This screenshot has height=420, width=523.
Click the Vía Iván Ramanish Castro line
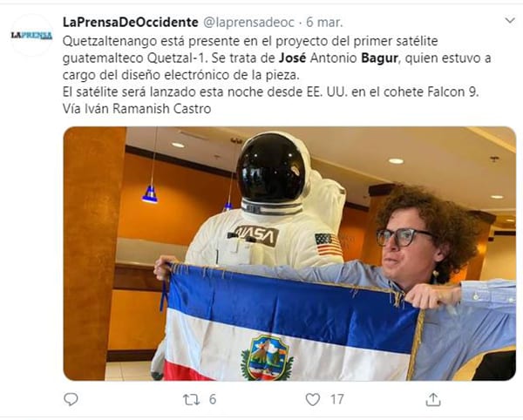coord(137,109)
